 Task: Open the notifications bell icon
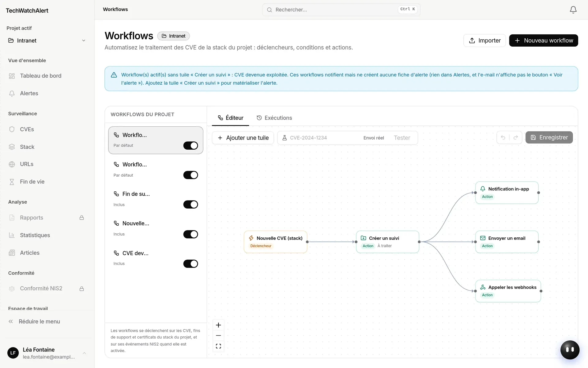[x=573, y=10]
